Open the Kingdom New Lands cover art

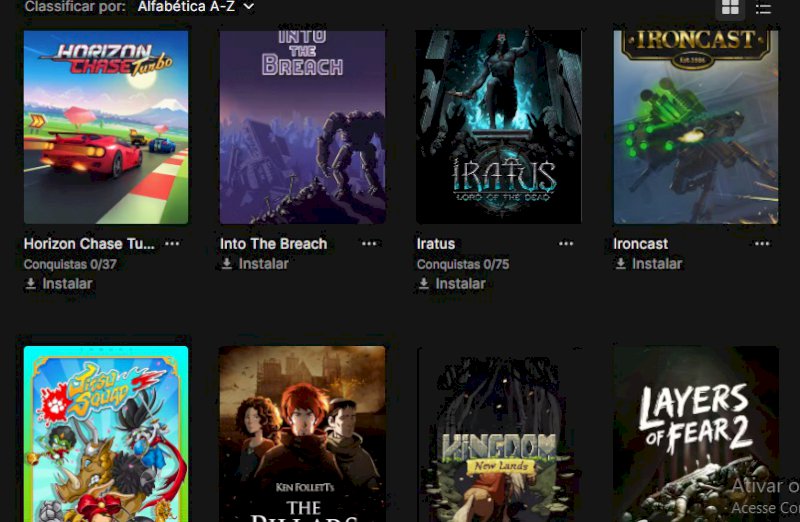click(x=498, y=434)
